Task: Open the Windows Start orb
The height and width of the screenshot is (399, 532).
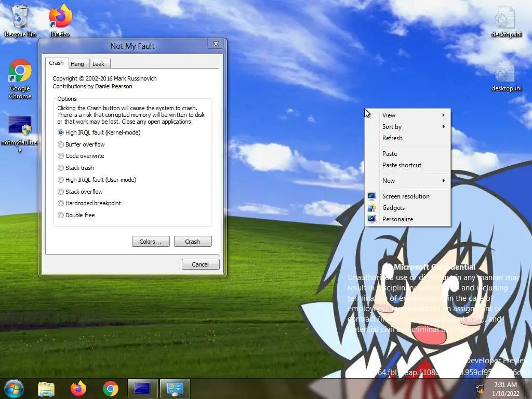Action: click(x=14, y=389)
